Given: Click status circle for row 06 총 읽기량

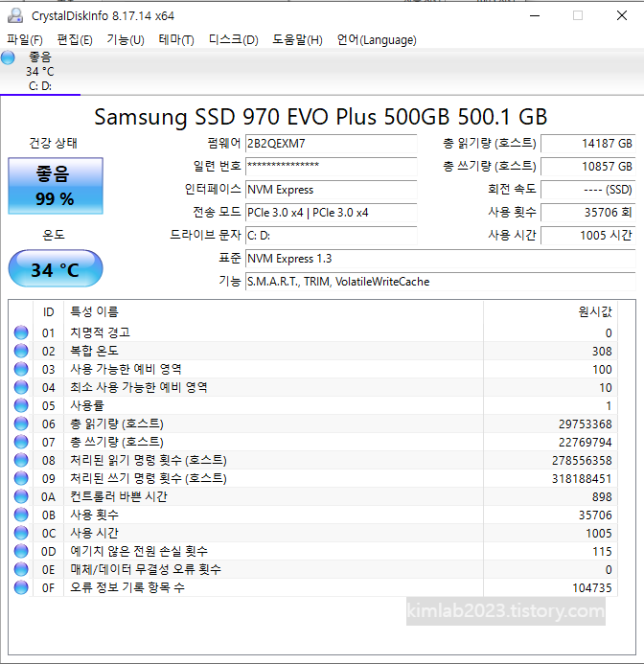Looking at the screenshot, I should coord(21,424).
